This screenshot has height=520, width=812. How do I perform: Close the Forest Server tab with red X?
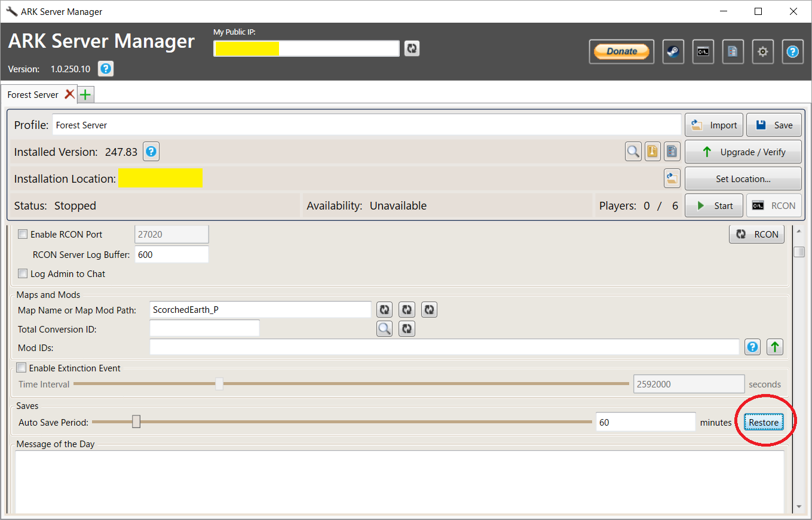pos(70,94)
